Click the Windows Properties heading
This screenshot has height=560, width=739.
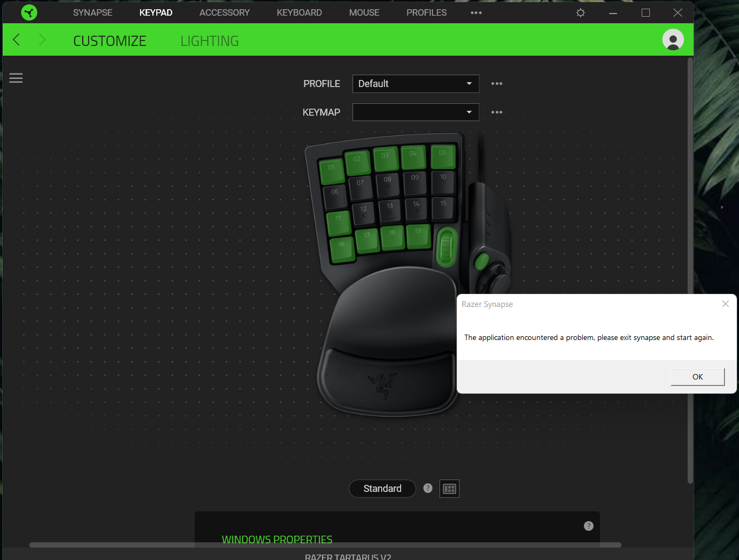(277, 539)
